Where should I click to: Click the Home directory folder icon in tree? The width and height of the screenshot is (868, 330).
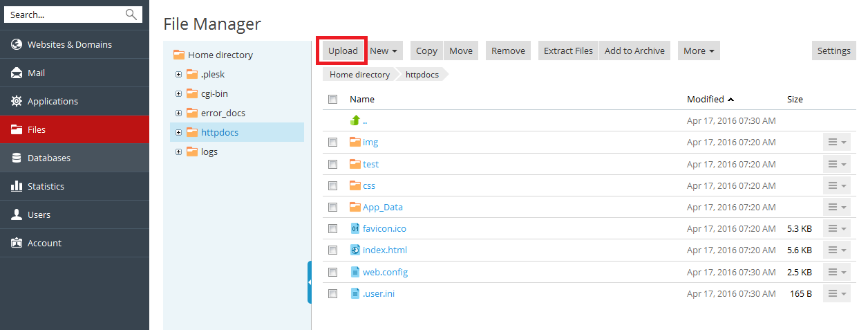coord(179,55)
